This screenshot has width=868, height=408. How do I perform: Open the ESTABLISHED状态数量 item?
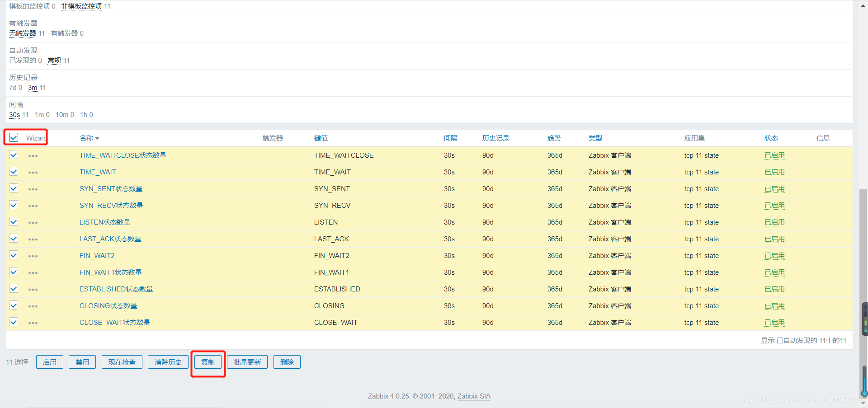pos(116,289)
